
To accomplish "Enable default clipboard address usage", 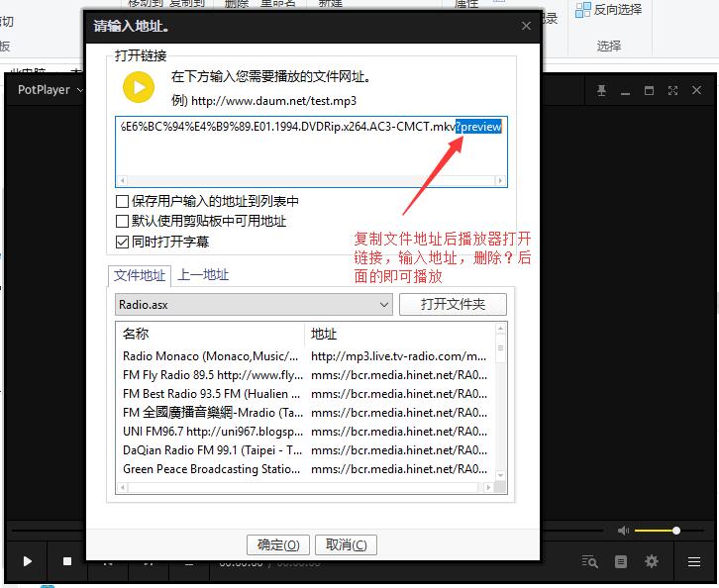I will pos(122,222).
